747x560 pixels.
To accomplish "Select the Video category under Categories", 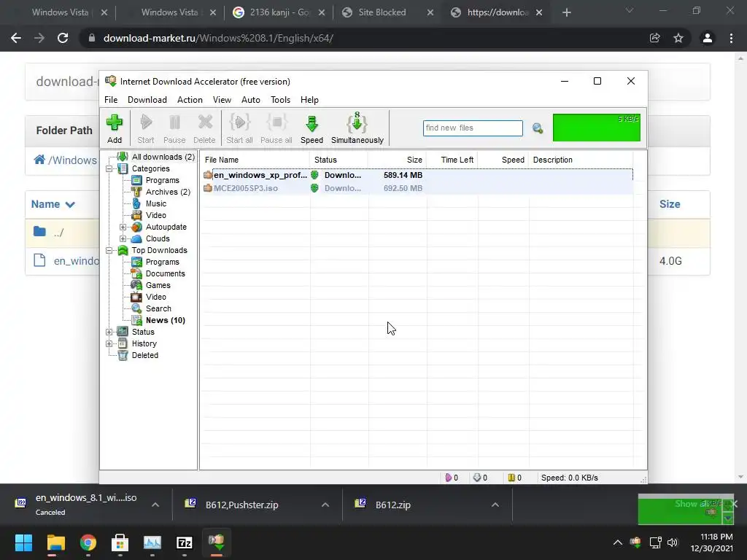I will coord(156,215).
